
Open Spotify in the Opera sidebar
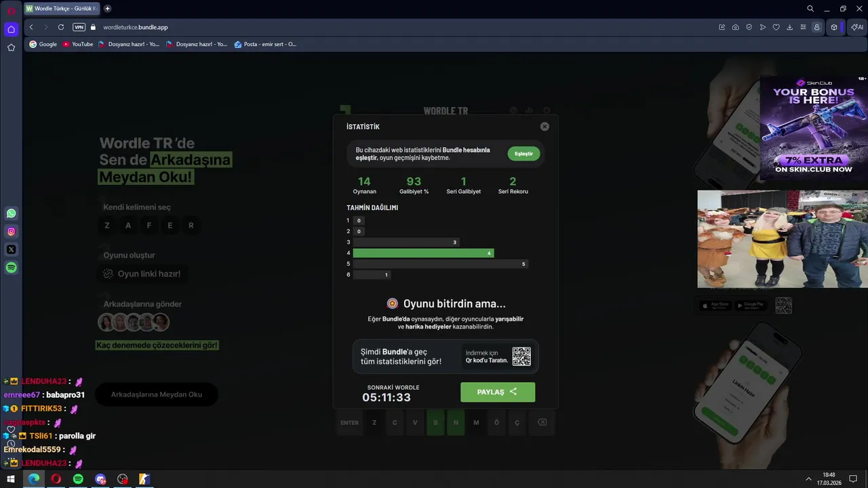point(11,268)
